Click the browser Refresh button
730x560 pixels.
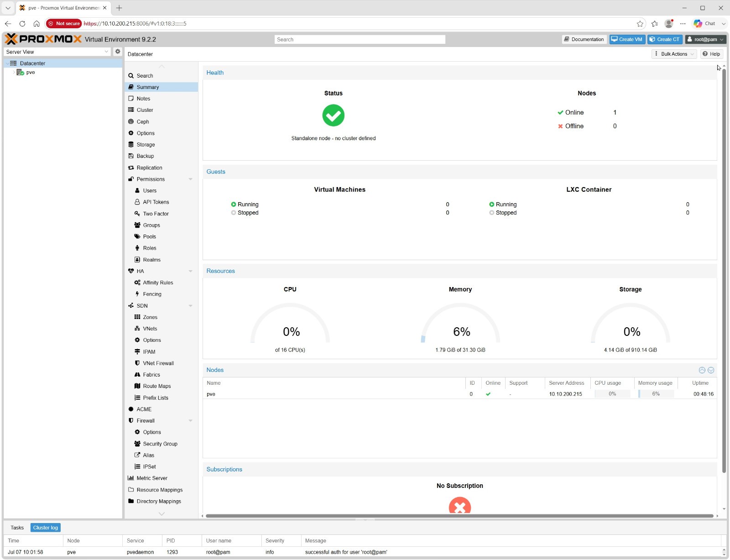pyautogui.click(x=22, y=24)
